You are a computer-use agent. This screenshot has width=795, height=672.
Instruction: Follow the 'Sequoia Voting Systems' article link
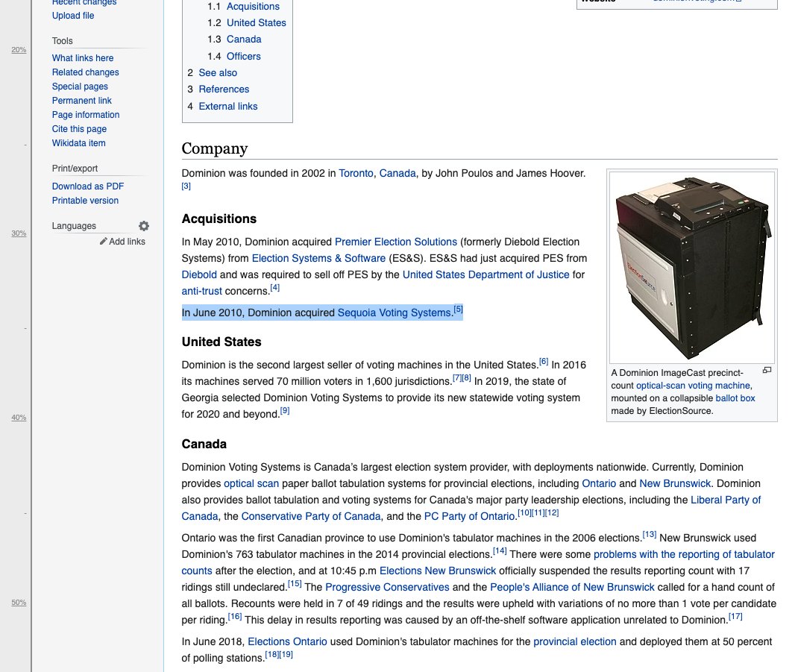coord(395,313)
